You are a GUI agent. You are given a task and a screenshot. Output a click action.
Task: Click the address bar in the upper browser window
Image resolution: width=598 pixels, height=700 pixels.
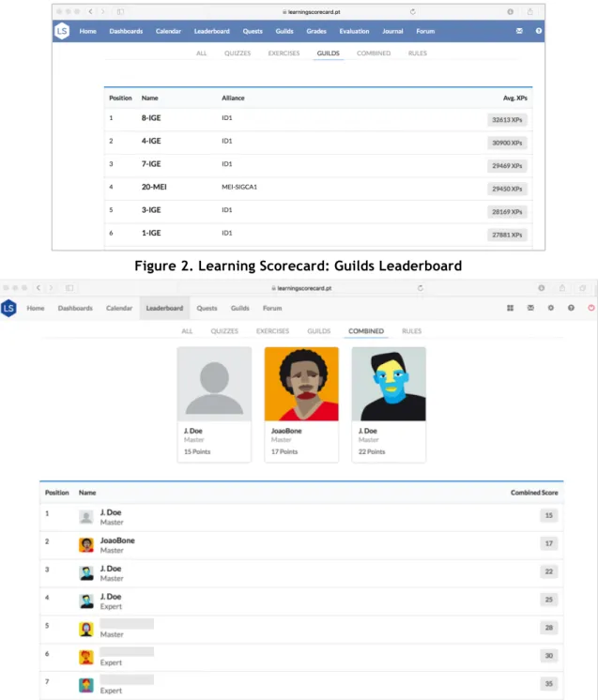(312, 12)
